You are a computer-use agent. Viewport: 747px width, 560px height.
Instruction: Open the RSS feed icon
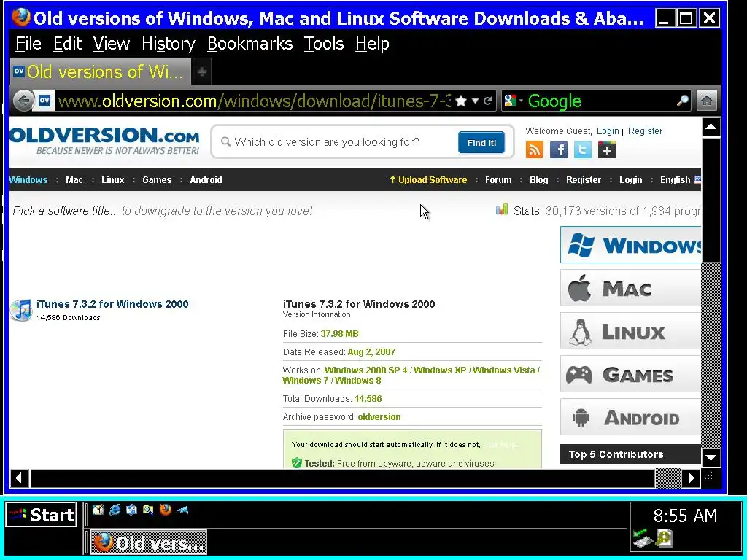pos(534,149)
